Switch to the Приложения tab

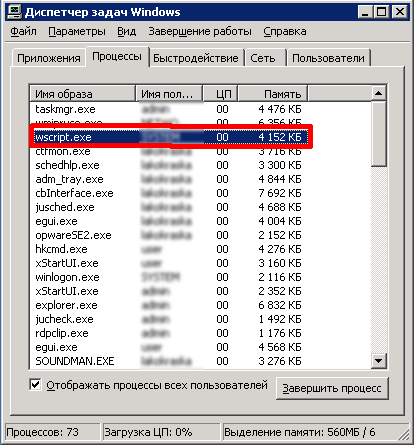click(x=49, y=58)
